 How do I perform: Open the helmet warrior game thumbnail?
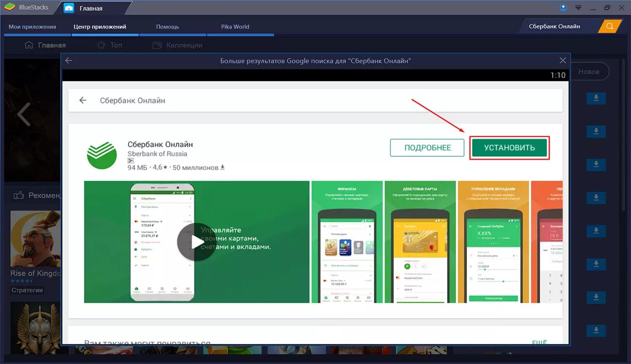click(35, 328)
